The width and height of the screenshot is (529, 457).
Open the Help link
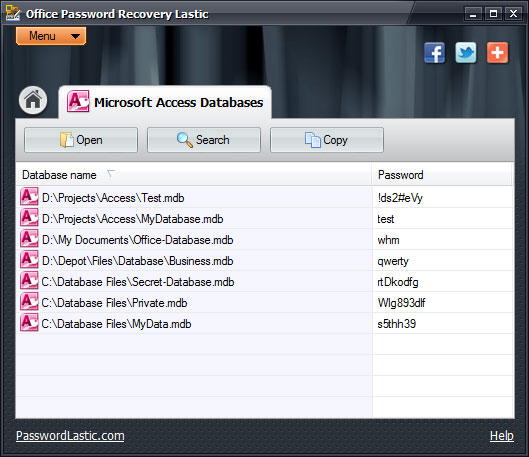(x=502, y=436)
